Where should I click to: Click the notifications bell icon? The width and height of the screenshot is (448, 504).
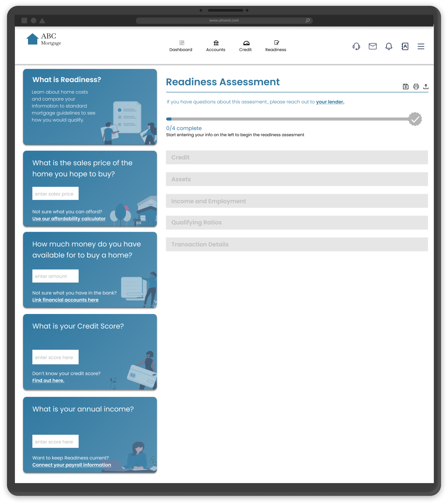click(389, 46)
